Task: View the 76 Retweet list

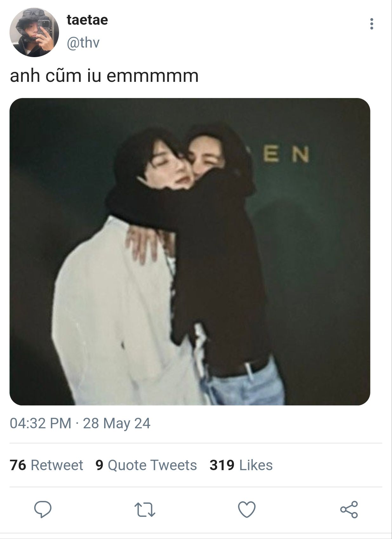Action: (x=46, y=465)
